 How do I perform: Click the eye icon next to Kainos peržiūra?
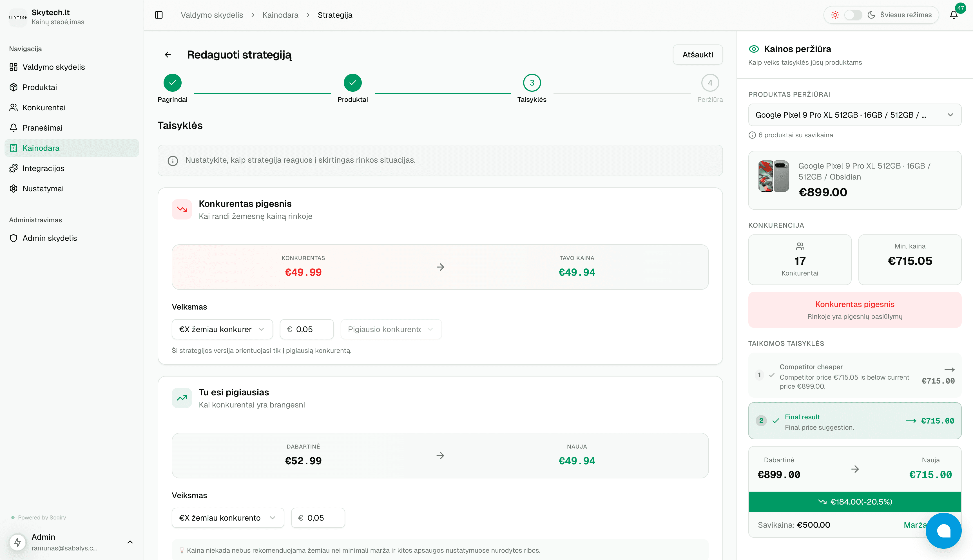click(x=754, y=49)
